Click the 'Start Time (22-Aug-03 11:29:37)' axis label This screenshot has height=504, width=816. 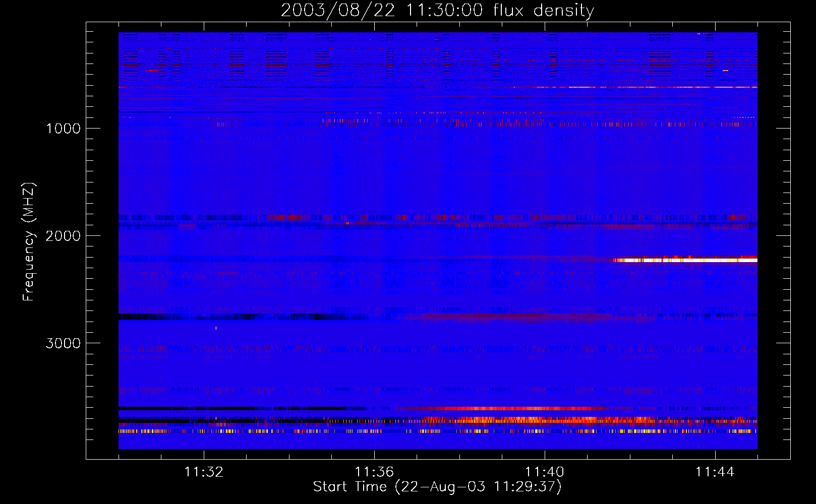coord(437,487)
